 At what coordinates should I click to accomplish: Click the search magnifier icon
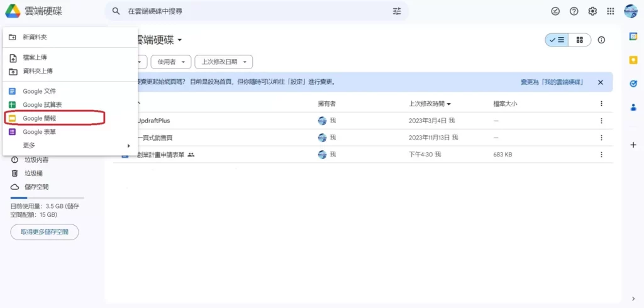[116, 11]
